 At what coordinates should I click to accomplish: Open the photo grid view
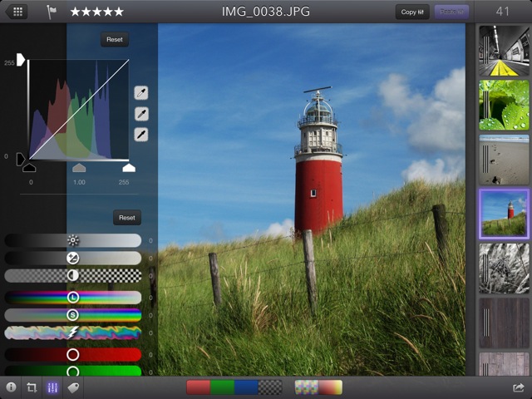[17, 12]
